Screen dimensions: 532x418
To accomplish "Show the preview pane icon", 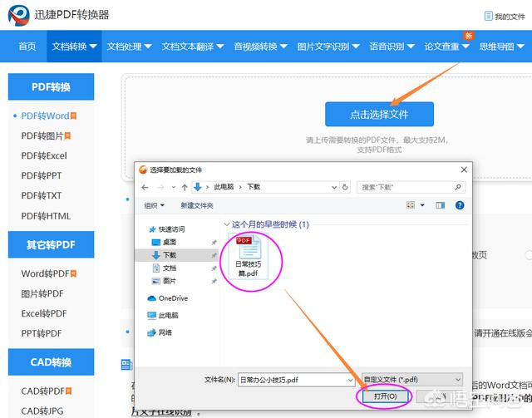I will click(x=440, y=205).
